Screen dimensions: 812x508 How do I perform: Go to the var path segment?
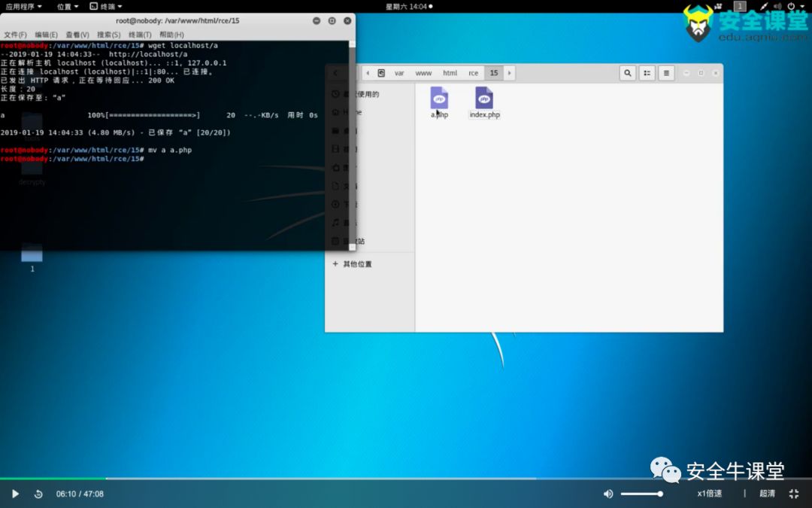pos(399,73)
